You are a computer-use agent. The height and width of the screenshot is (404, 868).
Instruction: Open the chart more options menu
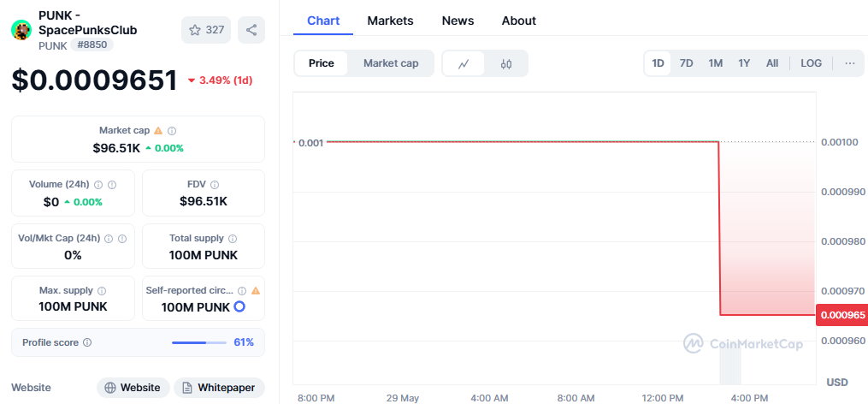point(849,63)
